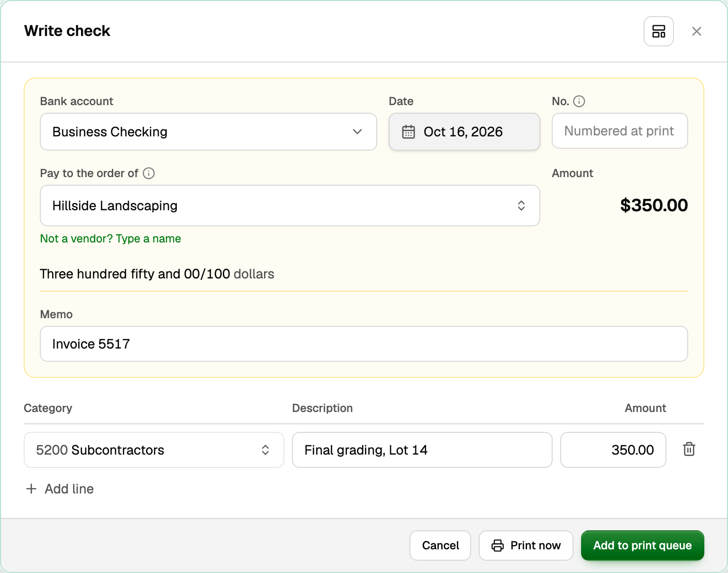Switch the check layout view icon
728x573 pixels.
point(658,31)
